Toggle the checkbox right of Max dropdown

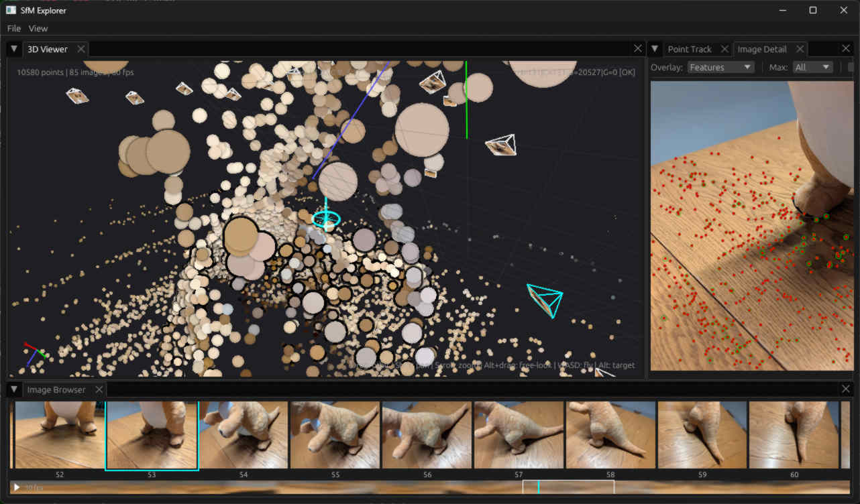pos(851,67)
